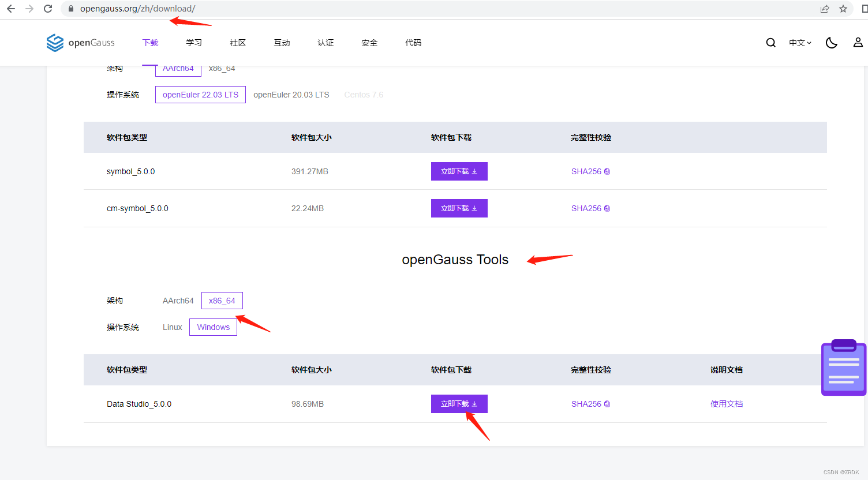The width and height of the screenshot is (868, 480).
Task: Click the address bar URL
Action: (x=137, y=9)
